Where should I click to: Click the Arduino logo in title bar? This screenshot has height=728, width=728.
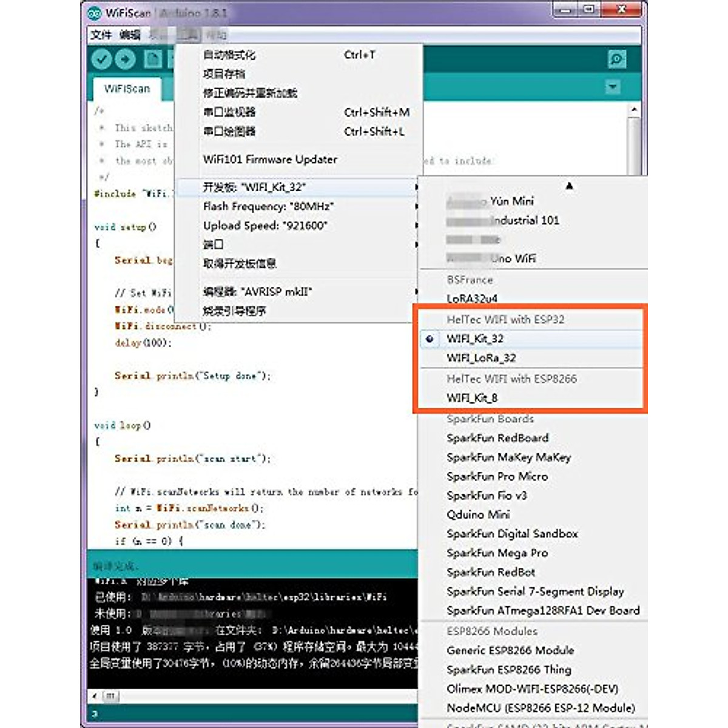point(95,13)
